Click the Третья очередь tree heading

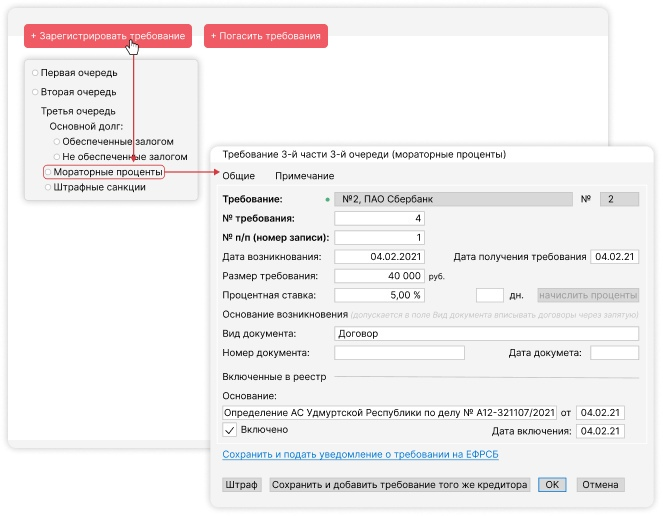(78, 111)
